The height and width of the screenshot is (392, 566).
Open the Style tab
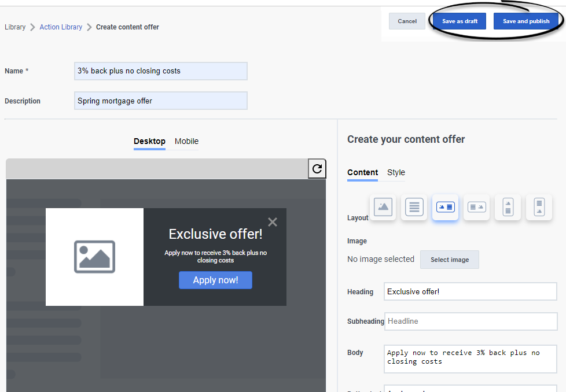pos(396,172)
